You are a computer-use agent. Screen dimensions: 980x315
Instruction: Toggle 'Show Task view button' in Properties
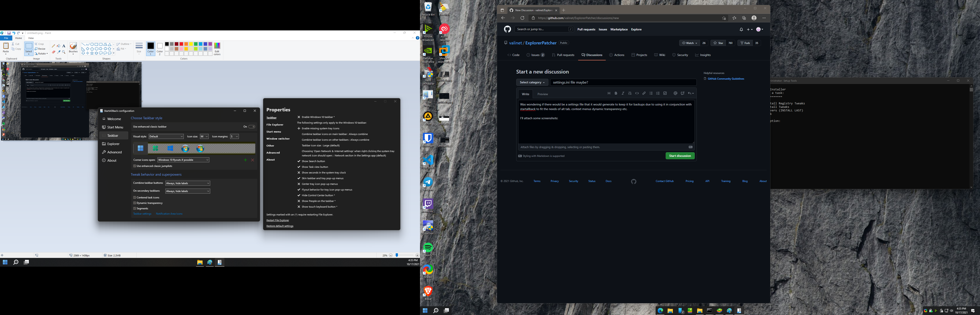pyautogui.click(x=313, y=167)
